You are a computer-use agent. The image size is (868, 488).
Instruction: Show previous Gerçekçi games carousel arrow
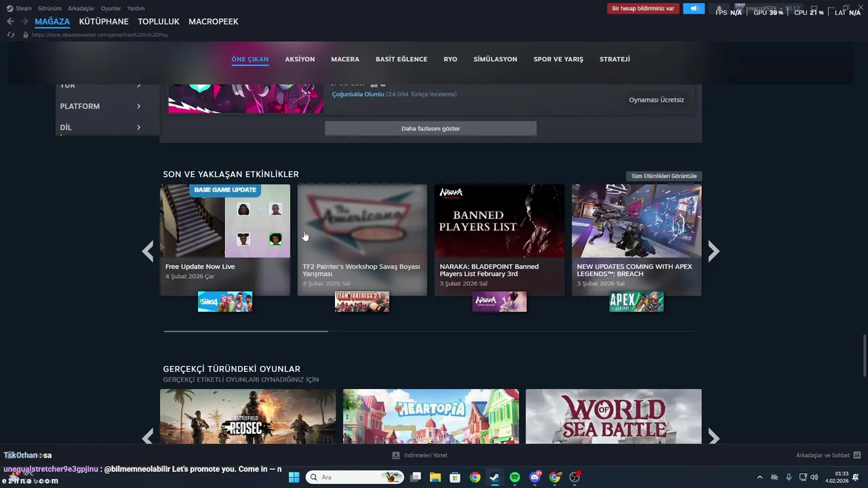[x=148, y=436]
